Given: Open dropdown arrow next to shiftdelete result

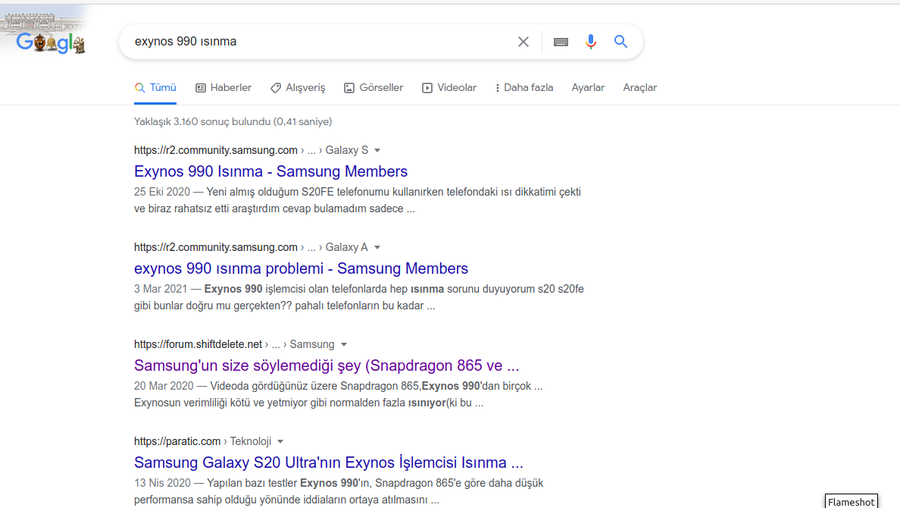Looking at the screenshot, I should [x=344, y=345].
